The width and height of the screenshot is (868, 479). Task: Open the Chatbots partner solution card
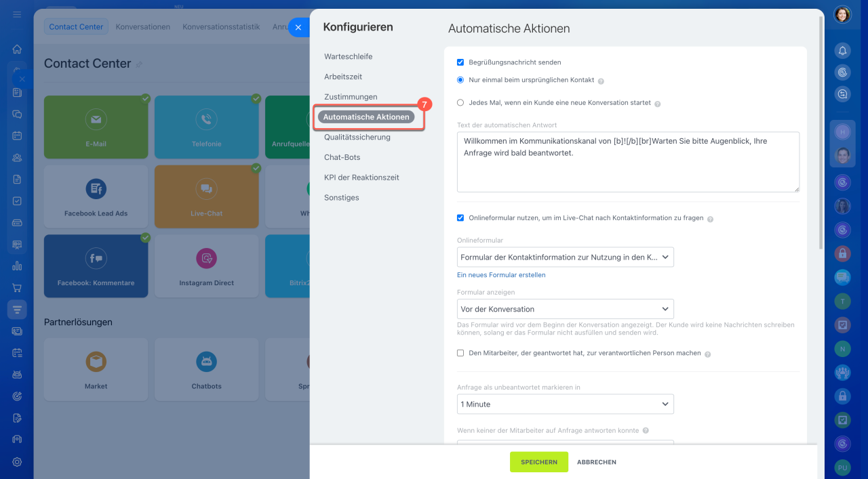206,369
